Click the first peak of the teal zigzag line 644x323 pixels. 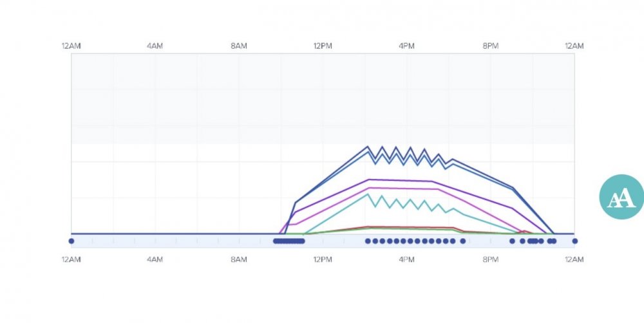[x=368, y=194]
